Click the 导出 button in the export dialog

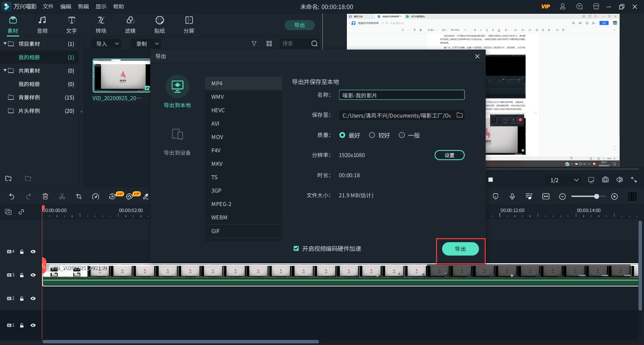click(460, 249)
